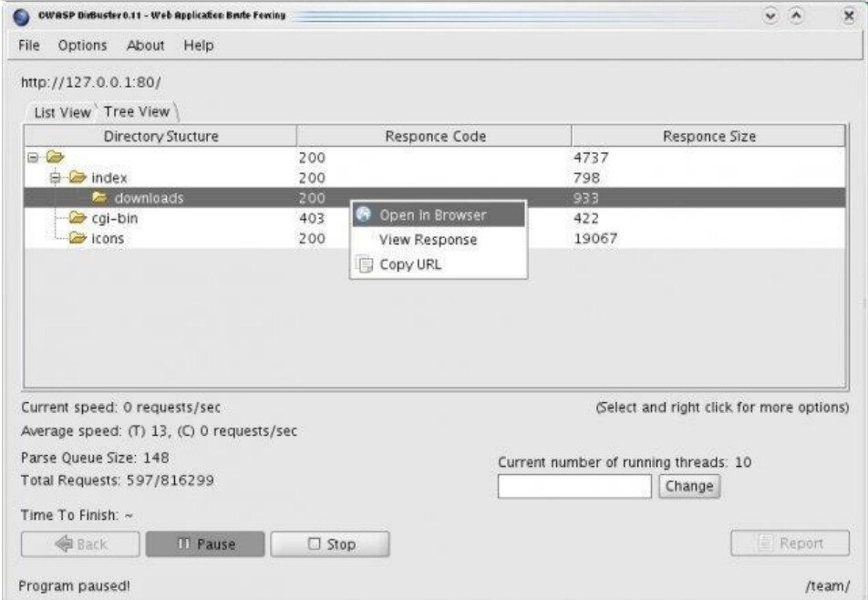Choose View Response from context menu
This screenshot has width=868, height=600.
tap(428, 240)
